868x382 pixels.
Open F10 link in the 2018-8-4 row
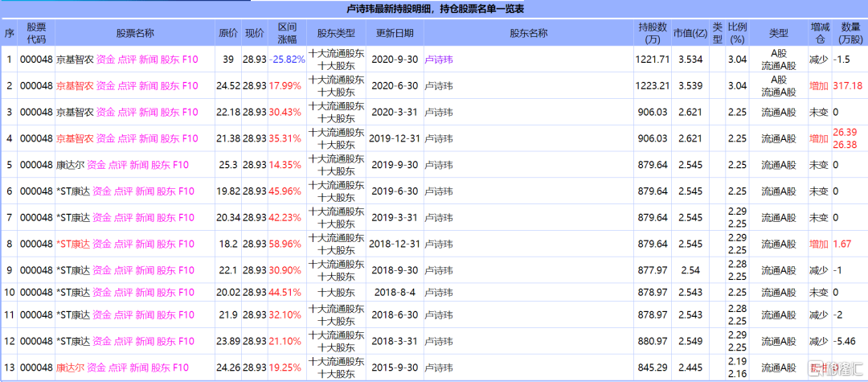pyautogui.click(x=186, y=292)
